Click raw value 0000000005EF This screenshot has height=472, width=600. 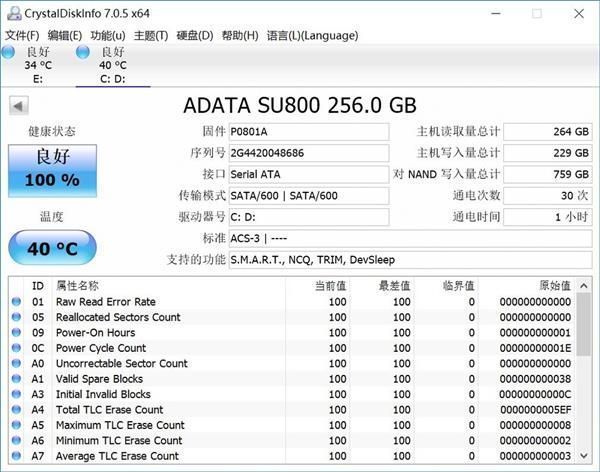(x=535, y=410)
